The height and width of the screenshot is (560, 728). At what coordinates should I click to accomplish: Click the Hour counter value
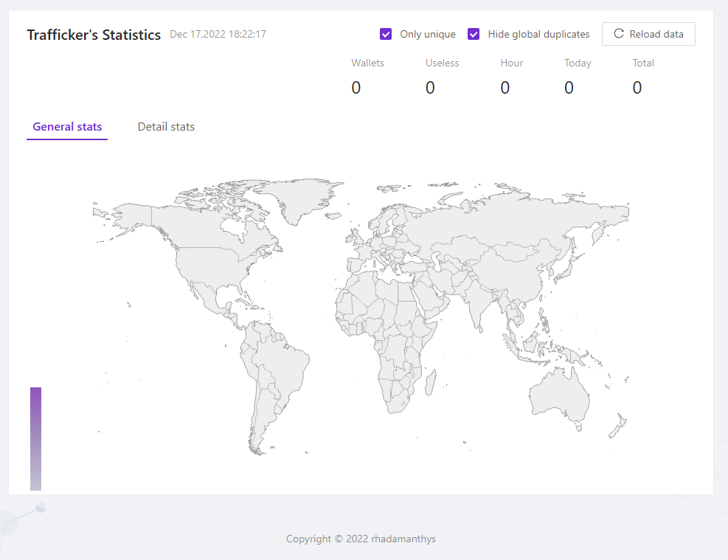click(x=505, y=88)
